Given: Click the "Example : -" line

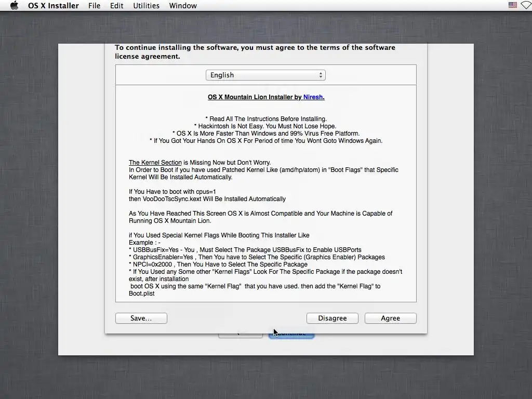Looking at the screenshot, I should point(144,243).
